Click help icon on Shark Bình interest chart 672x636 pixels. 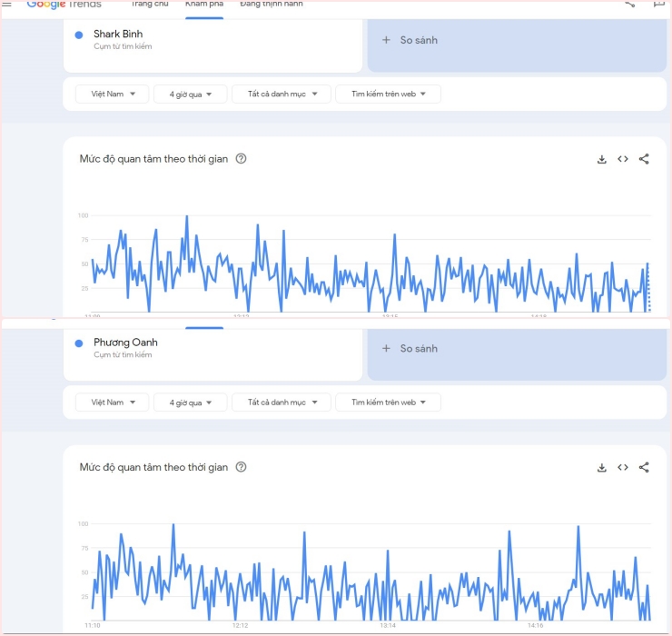[x=242, y=159]
